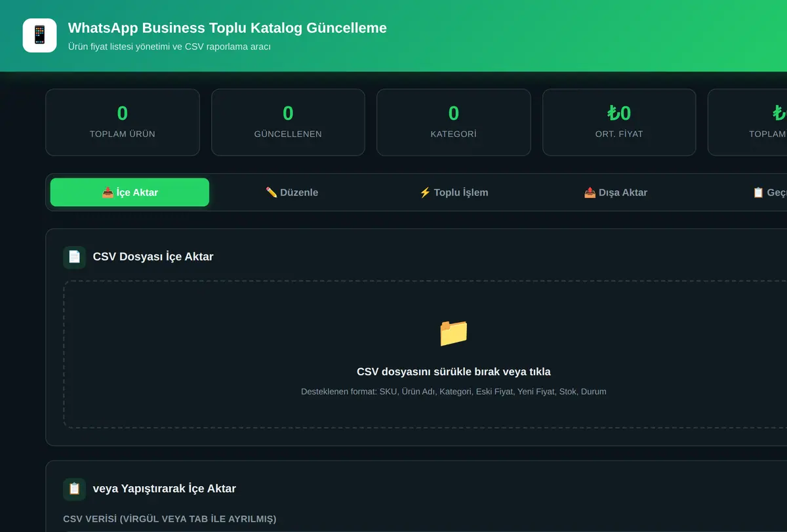787x532 pixels.
Task: Click the folder icon in drop zone
Action: pyautogui.click(x=454, y=333)
